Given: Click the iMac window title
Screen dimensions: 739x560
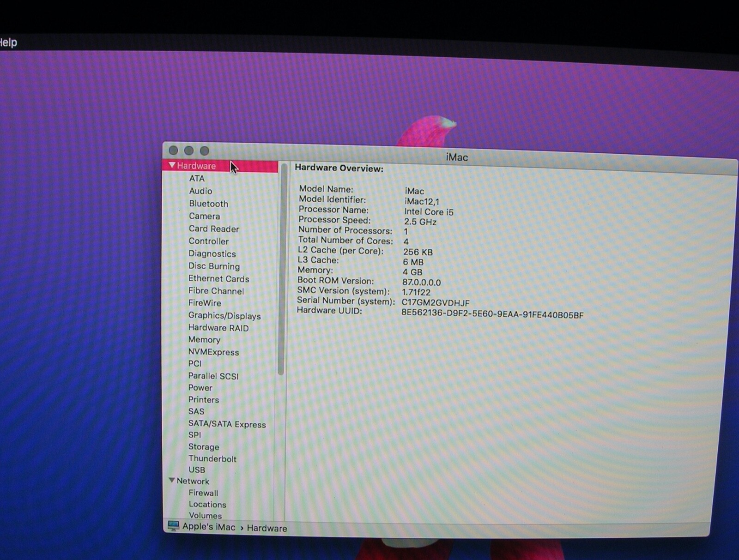Looking at the screenshot, I should click(457, 157).
